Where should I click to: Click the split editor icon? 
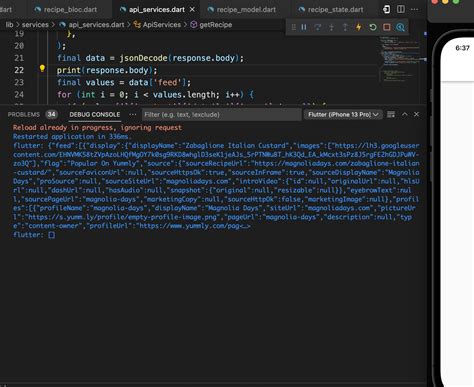click(x=401, y=9)
